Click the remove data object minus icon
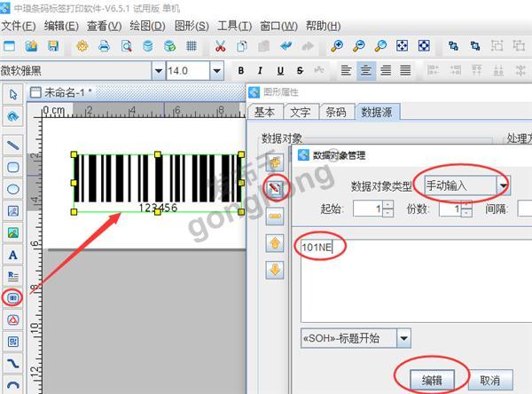Image resolution: width=532 pixels, height=394 pixels. [275, 216]
